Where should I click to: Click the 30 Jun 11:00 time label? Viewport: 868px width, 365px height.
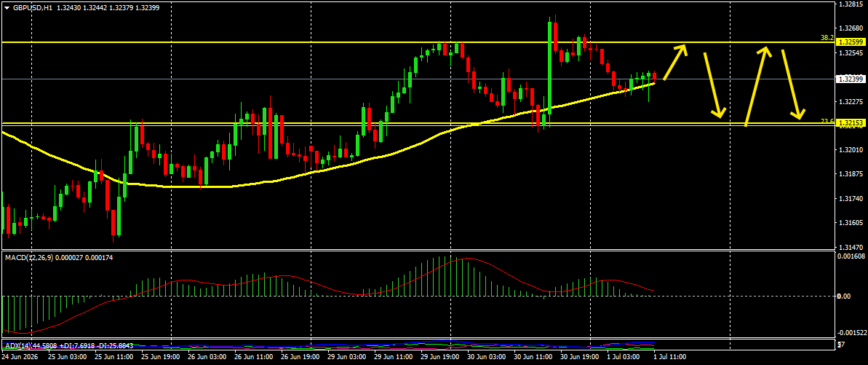(533, 356)
